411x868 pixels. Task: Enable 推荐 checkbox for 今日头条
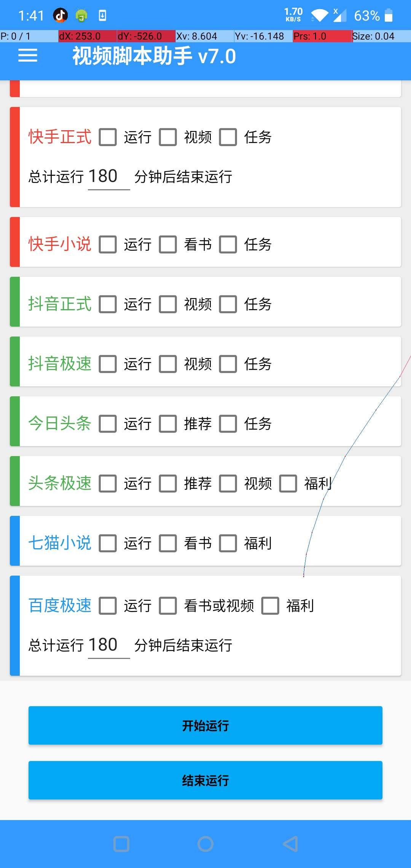click(x=168, y=424)
